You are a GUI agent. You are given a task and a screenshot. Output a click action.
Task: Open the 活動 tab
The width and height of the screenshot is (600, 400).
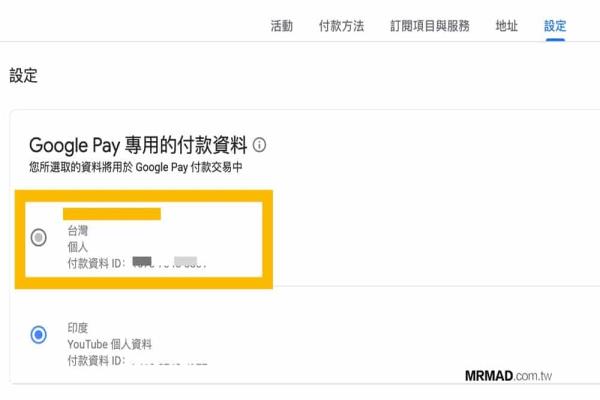pos(282,26)
